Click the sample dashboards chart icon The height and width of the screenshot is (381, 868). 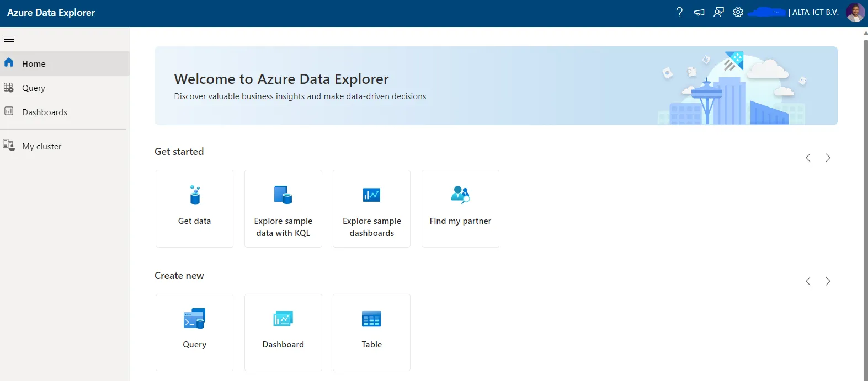(x=371, y=195)
